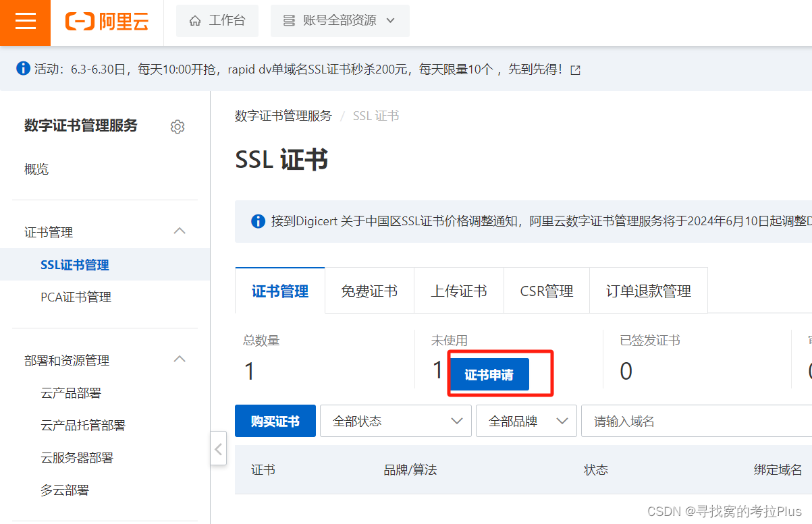This screenshot has width=812, height=524.
Task: Click 数字证书管理服务 breadcrumb link
Action: pyautogui.click(x=283, y=116)
